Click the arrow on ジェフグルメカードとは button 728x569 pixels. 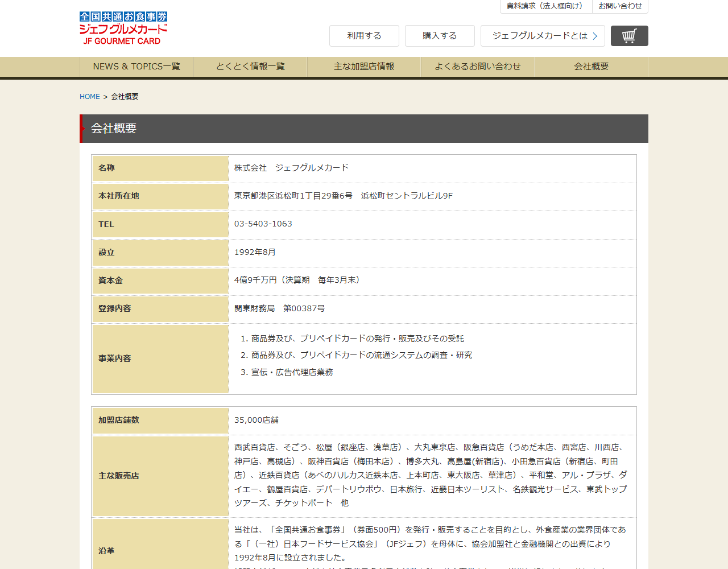pyautogui.click(x=595, y=36)
